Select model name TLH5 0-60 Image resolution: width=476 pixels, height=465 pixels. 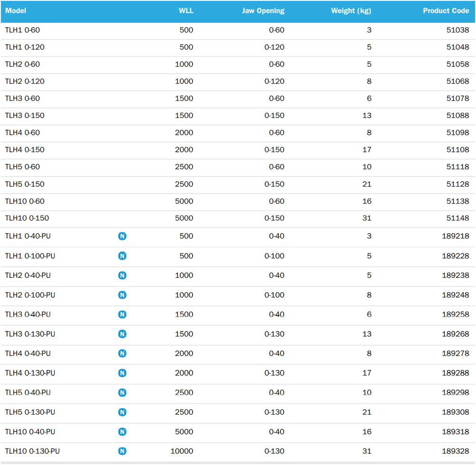(22, 167)
